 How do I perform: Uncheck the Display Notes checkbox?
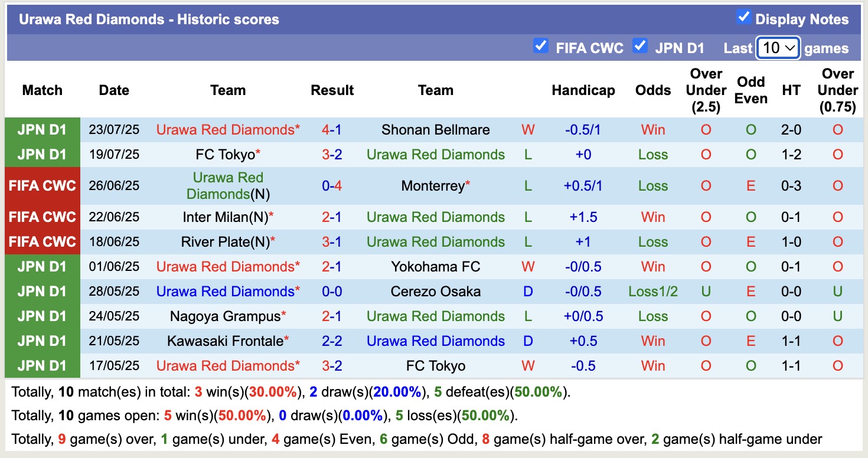pyautogui.click(x=743, y=18)
